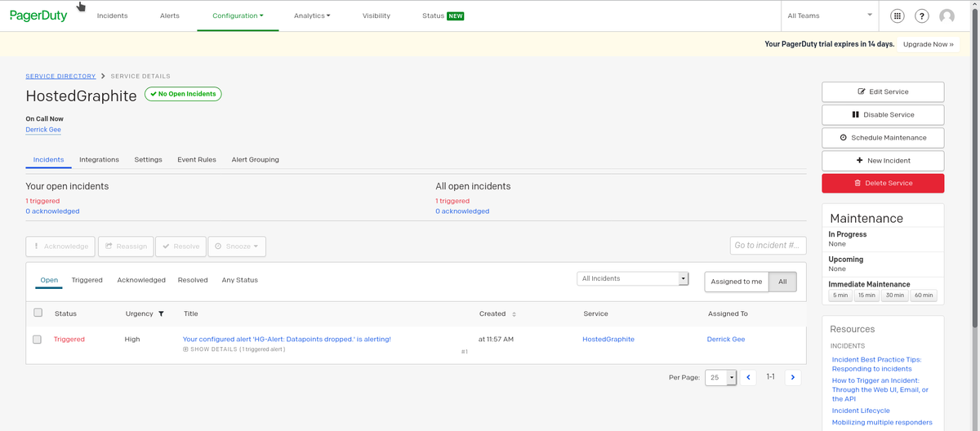Open the All Teams dropdown
Screen dimensions: 980x431
[x=830, y=16]
